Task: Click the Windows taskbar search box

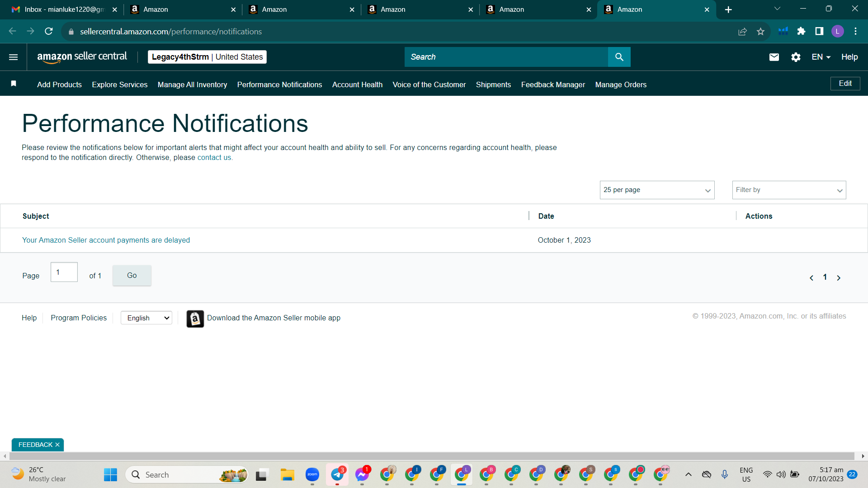Action: tap(187, 475)
